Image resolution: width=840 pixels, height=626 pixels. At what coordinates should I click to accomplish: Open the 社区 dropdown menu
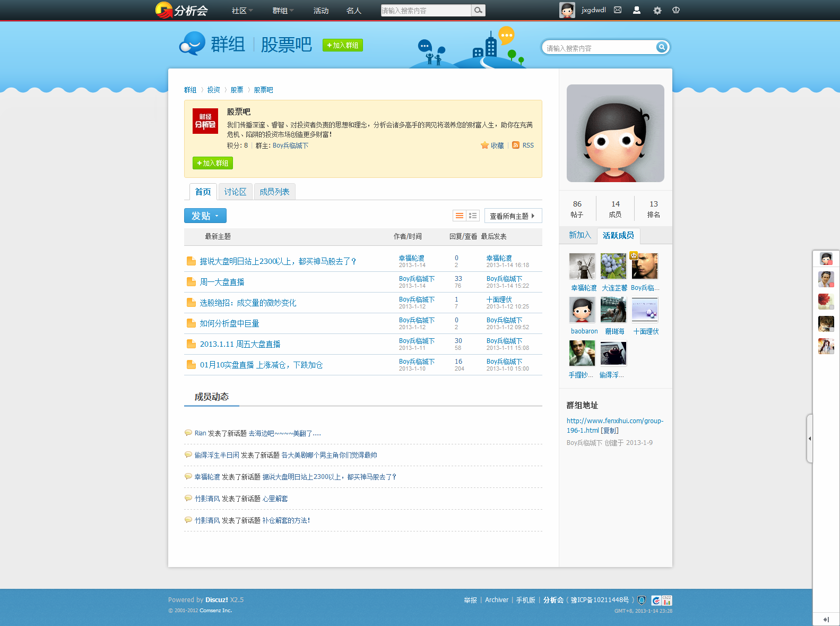(x=242, y=11)
